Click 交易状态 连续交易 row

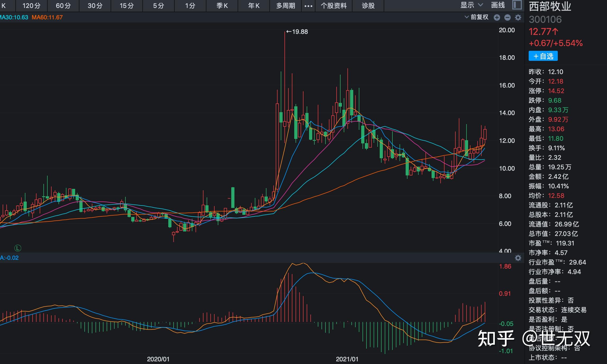558,310
